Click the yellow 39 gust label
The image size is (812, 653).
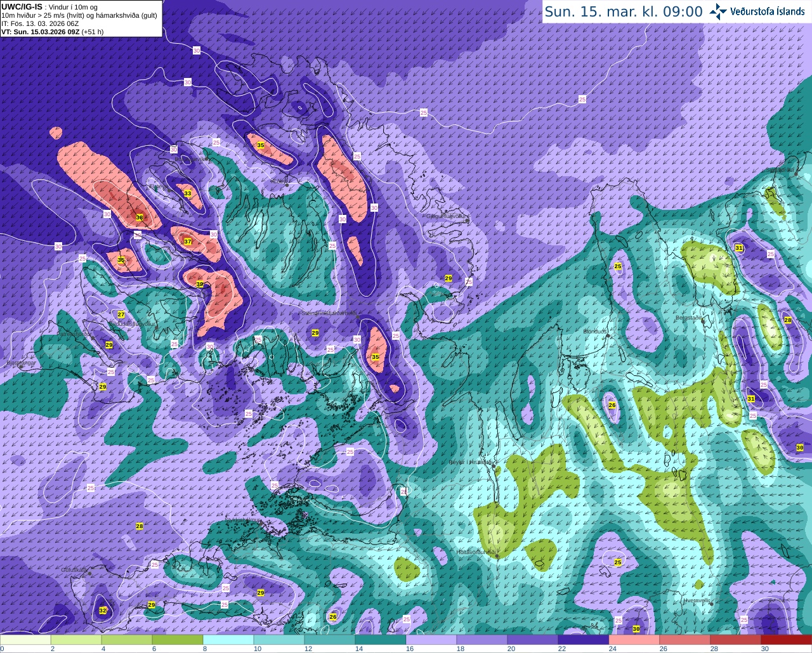click(200, 285)
